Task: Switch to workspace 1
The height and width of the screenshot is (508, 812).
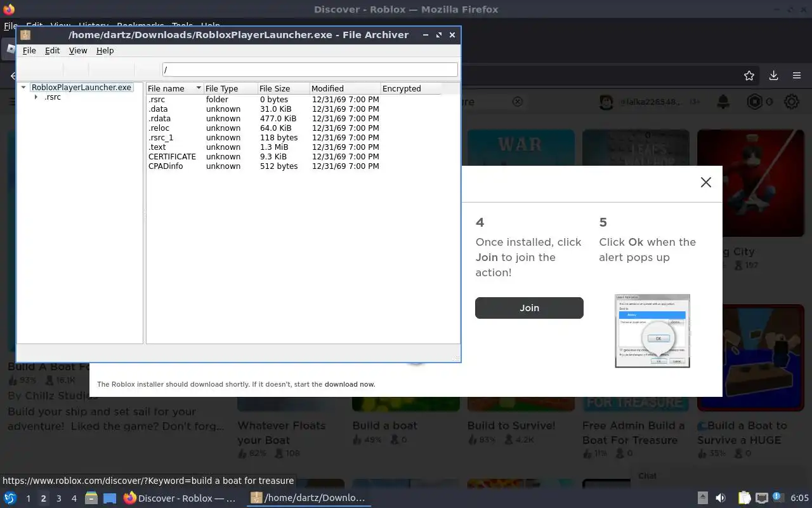Action: [28, 498]
